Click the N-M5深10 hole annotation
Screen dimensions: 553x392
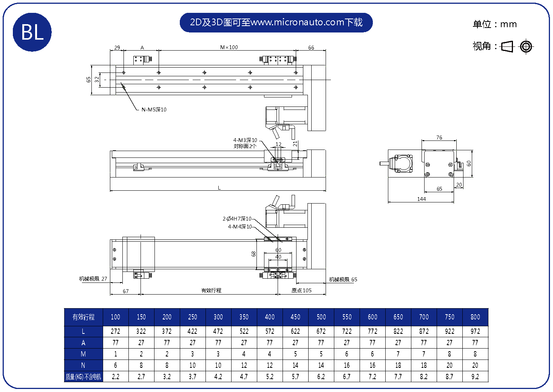point(154,110)
